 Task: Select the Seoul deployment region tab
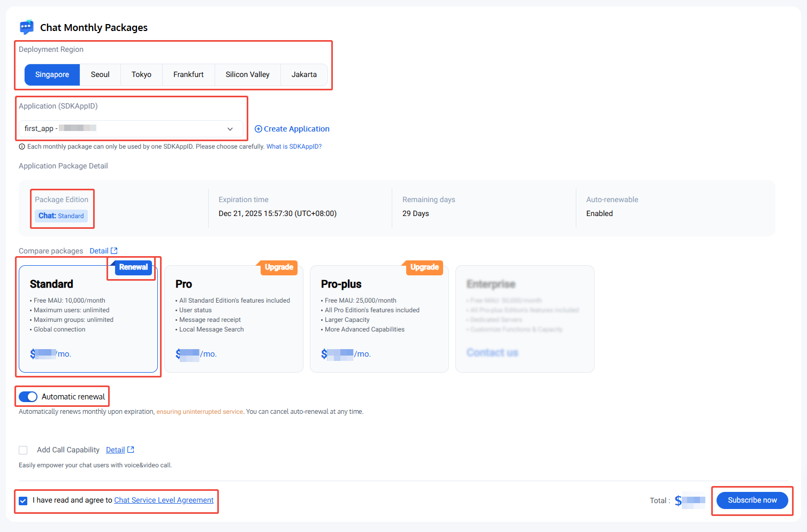click(x=100, y=75)
